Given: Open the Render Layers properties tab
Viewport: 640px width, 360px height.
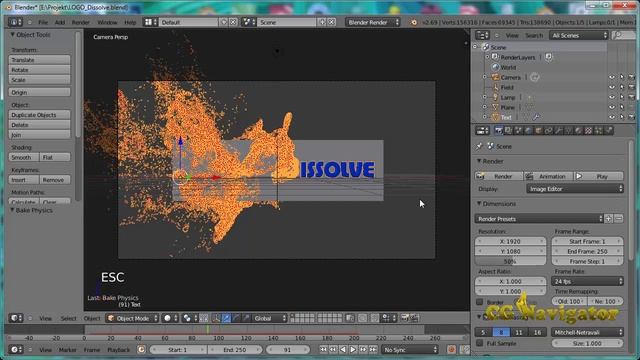Looking at the screenshot, I should click(x=508, y=131).
